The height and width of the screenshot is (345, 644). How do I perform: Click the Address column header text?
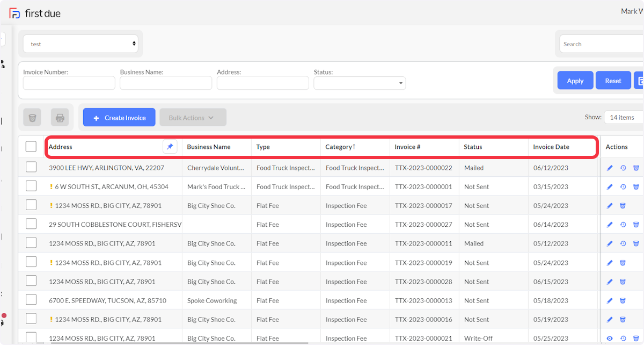(60, 147)
